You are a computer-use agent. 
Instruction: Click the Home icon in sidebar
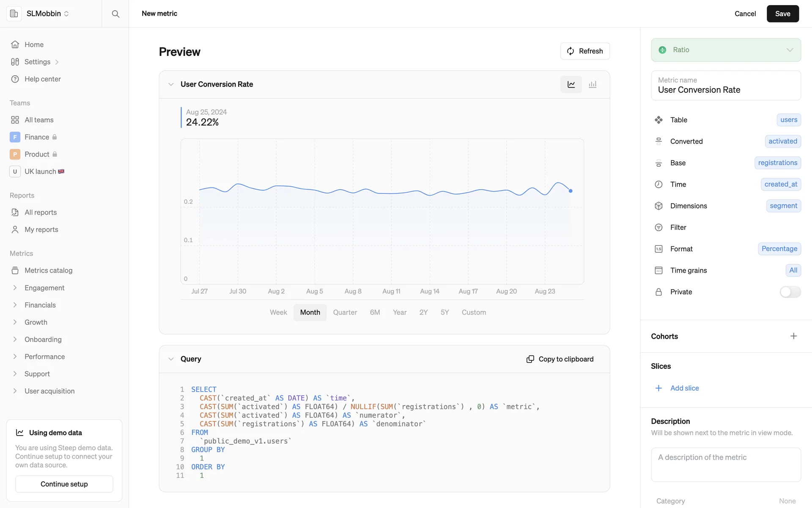[x=15, y=44]
